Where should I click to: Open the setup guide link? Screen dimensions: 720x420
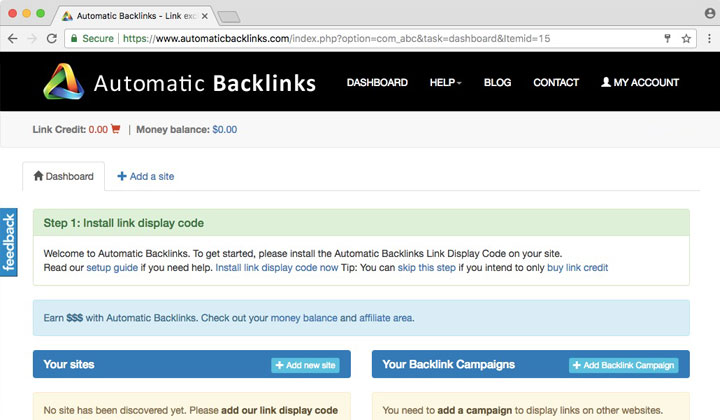tap(112, 268)
